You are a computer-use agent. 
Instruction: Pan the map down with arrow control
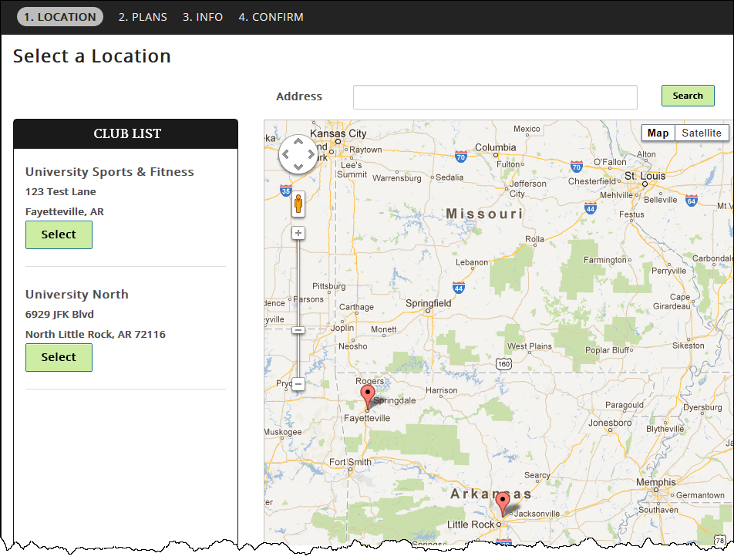(x=298, y=167)
